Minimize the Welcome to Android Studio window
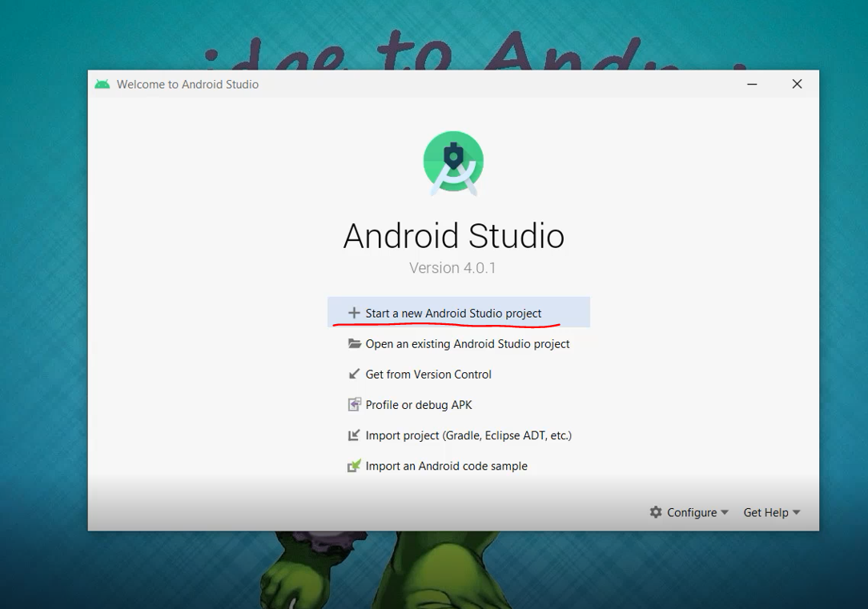 coord(752,84)
